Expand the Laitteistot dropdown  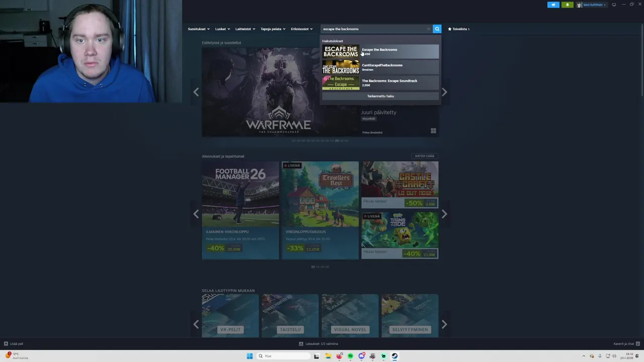click(245, 29)
